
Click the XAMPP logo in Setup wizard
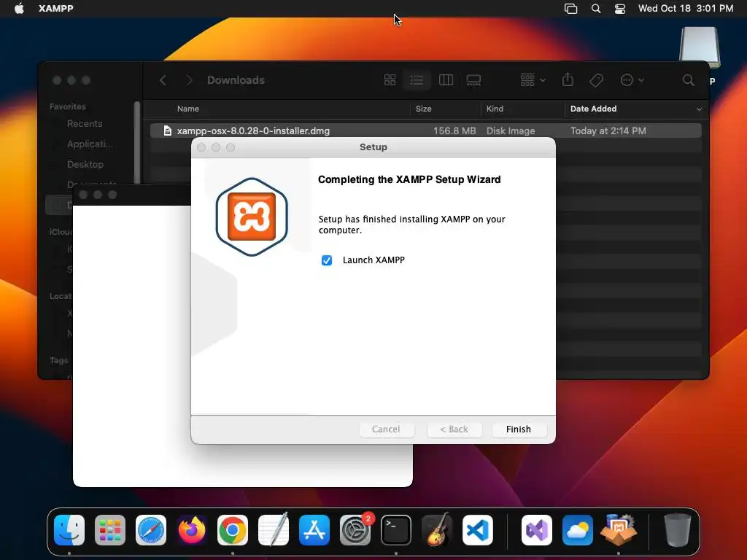(x=252, y=217)
